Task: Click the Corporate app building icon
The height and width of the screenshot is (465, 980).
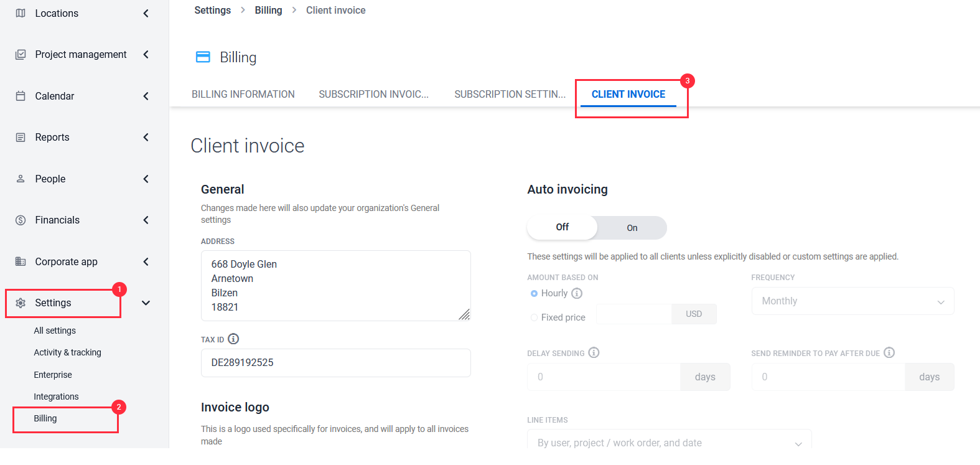Action: pyautogui.click(x=21, y=261)
